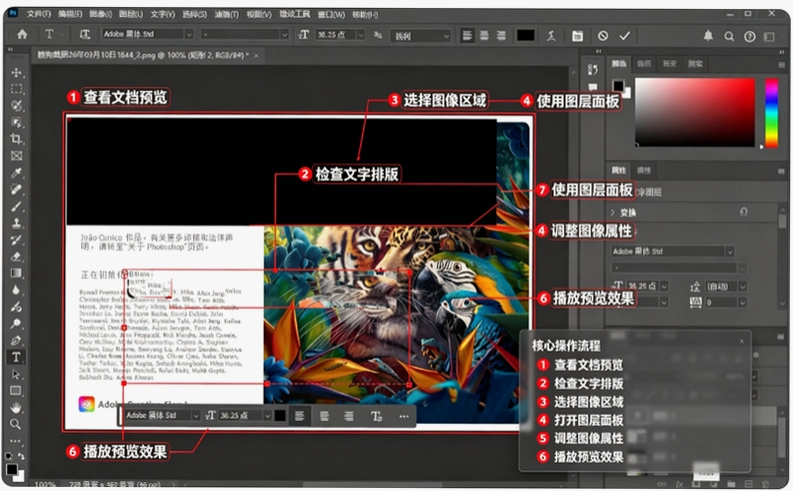Open font dropdown in contextual taskbar
The image size is (793, 491).
click(x=196, y=416)
